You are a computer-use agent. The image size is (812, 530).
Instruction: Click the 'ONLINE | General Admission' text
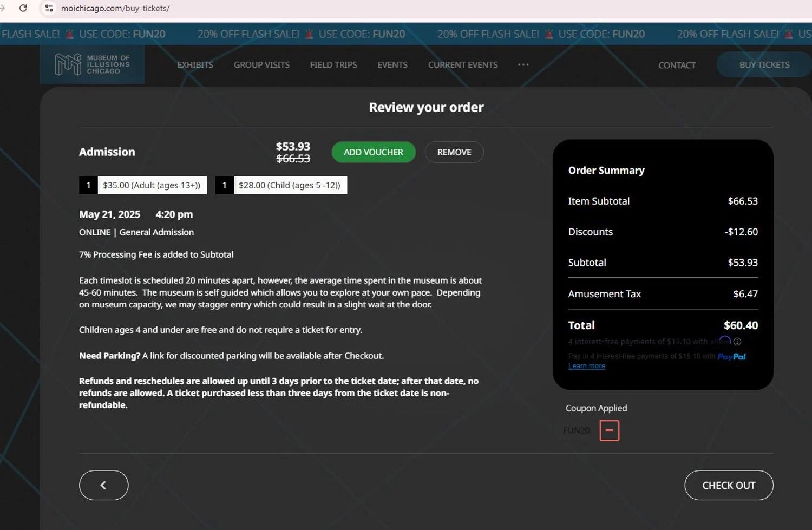coord(136,232)
